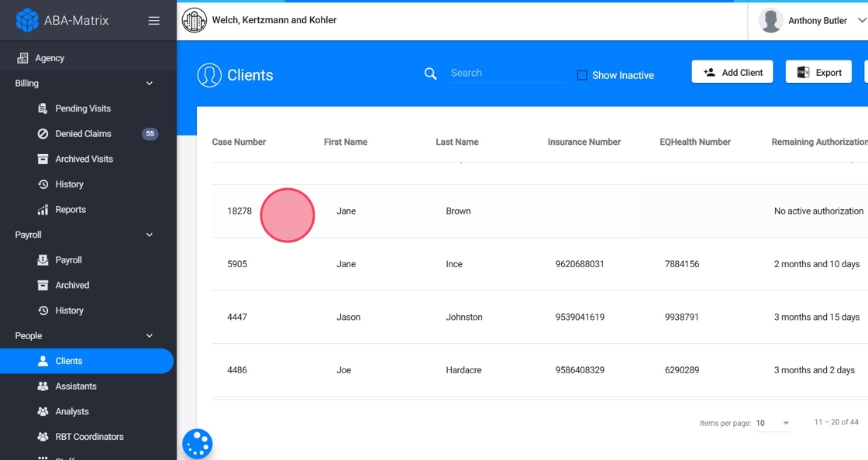Click the agency building logo in header
868x460 pixels.
195,20
